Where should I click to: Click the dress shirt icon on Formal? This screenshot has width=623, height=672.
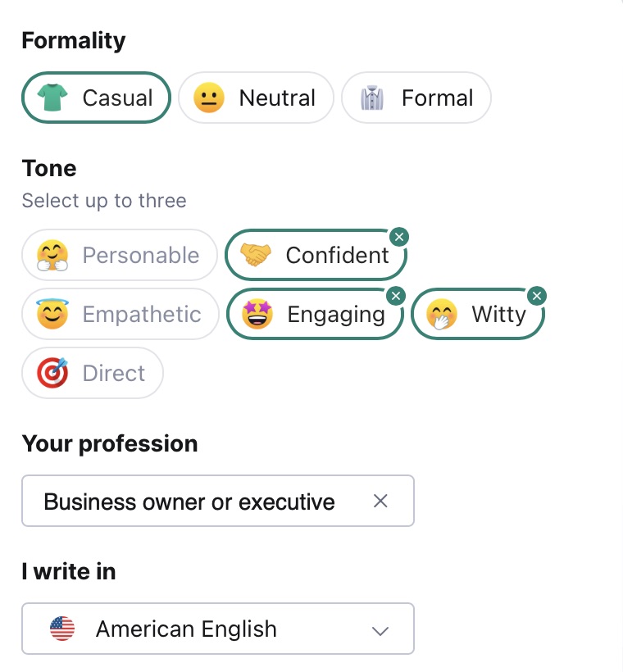point(374,97)
